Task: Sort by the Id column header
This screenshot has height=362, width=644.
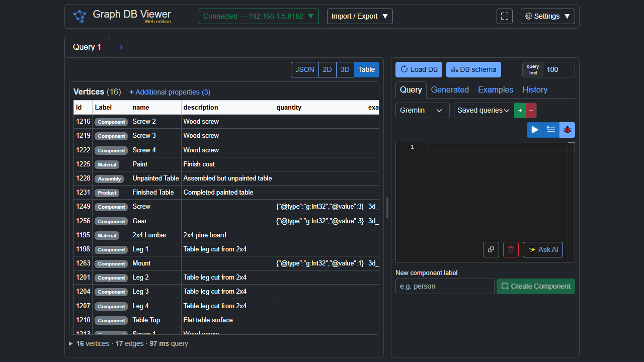Action: pyautogui.click(x=83, y=107)
